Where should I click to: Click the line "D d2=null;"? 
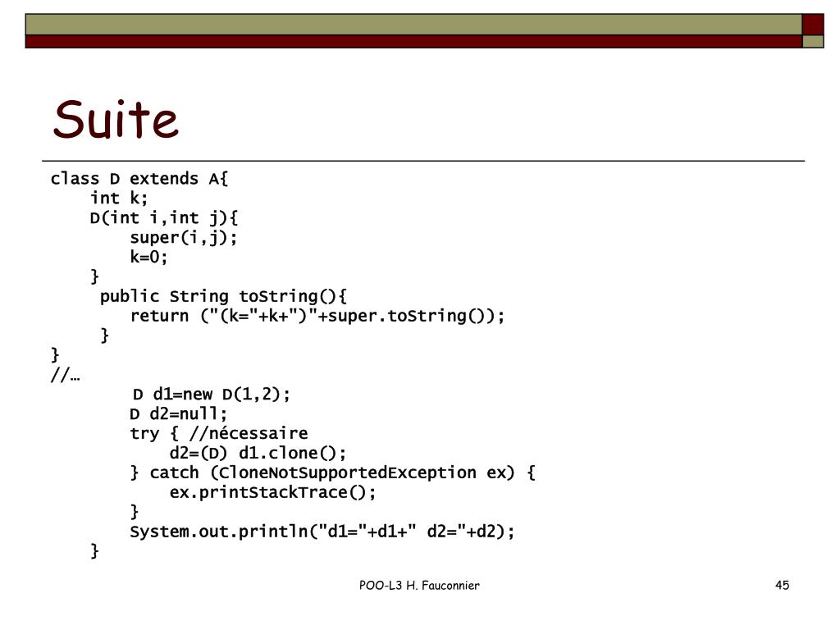pyautogui.click(x=178, y=414)
